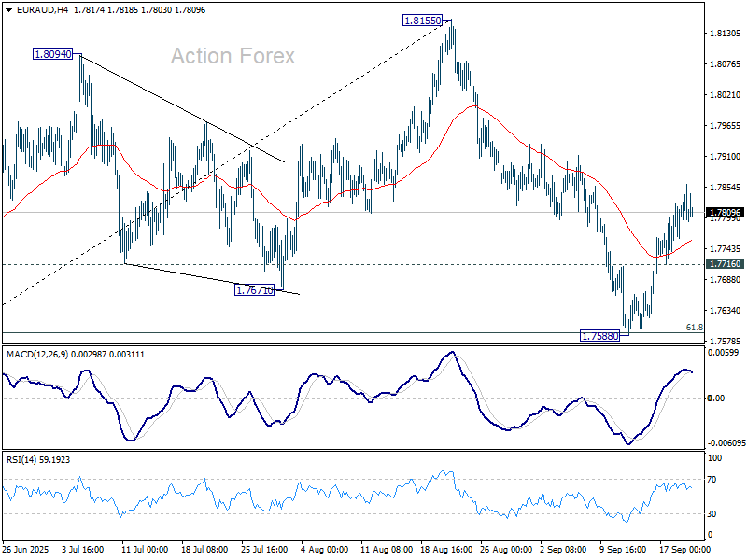Select the 1.76710 low price label
The height and width of the screenshot is (560, 747).
253,290
